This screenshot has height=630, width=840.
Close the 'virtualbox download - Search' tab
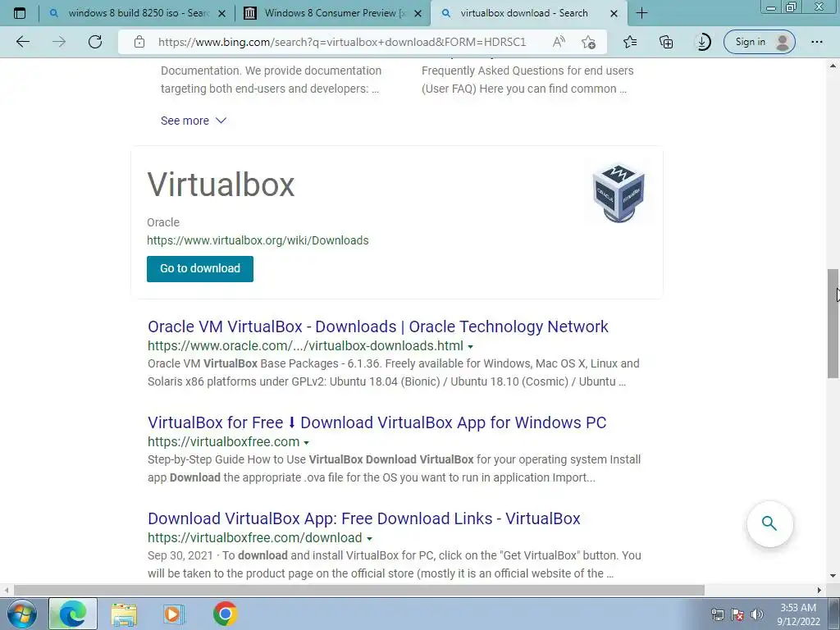click(614, 13)
